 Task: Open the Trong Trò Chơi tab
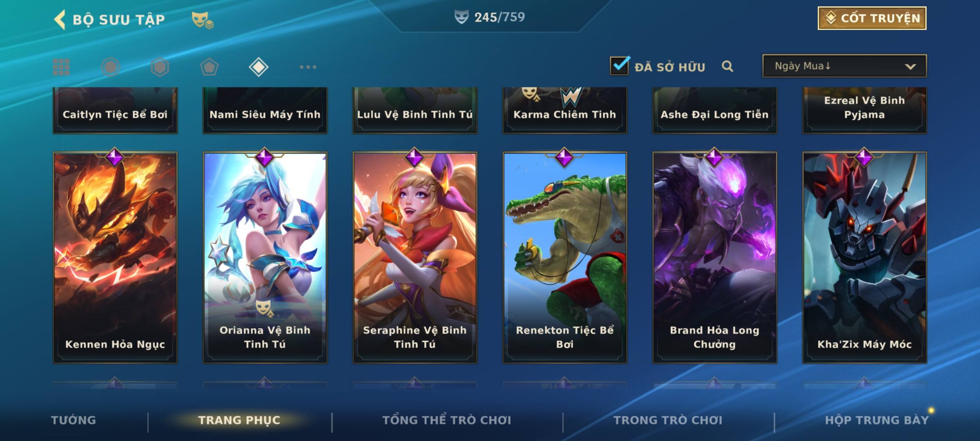point(668,420)
